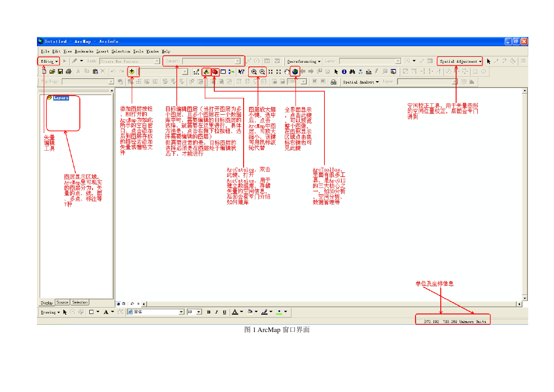Launch ArcCatalog from the toolbar

pos(206,71)
